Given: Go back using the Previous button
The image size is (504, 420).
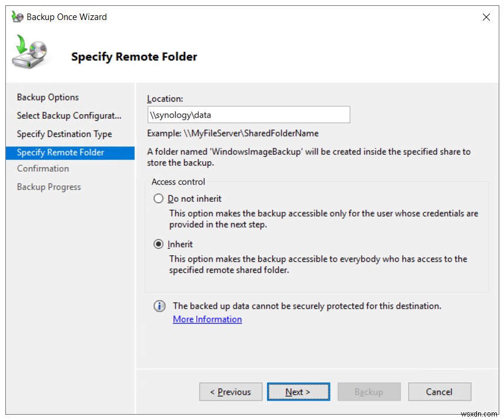Looking at the screenshot, I should [x=231, y=391].
